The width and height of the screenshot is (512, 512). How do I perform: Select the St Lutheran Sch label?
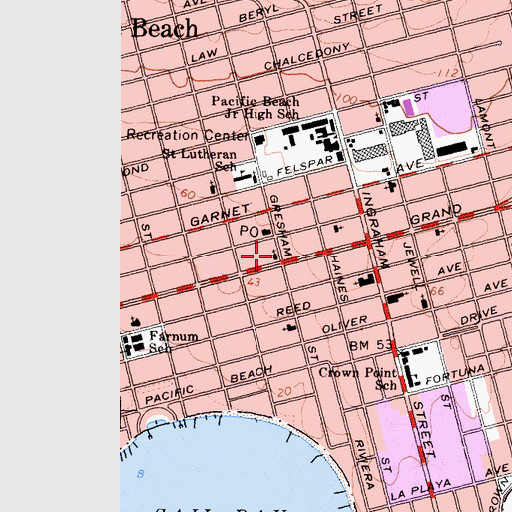200,160
